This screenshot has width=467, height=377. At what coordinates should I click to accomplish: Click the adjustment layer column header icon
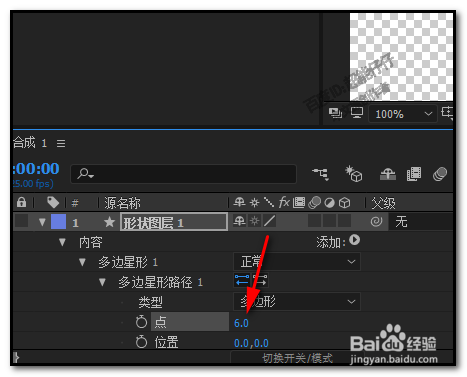coord(329,203)
